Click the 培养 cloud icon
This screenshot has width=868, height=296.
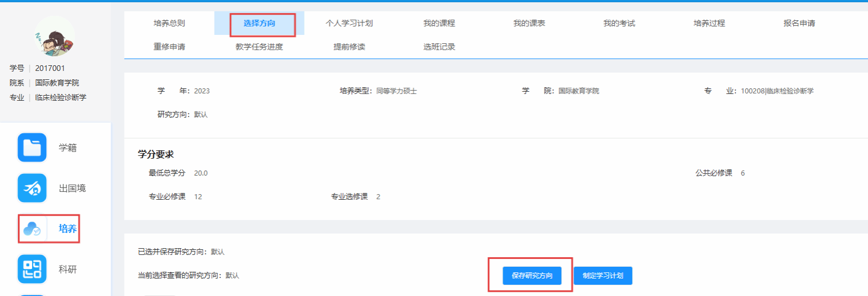point(32,228)
